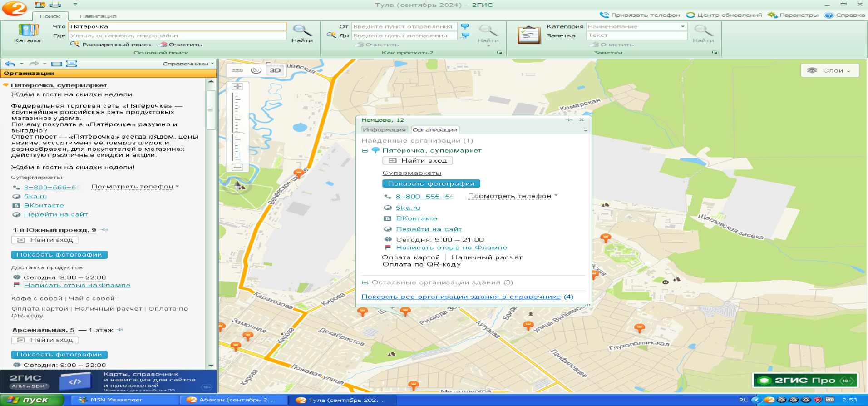Click the map compass rotation control
868x406 pixels.
click(x=237, y=185)
